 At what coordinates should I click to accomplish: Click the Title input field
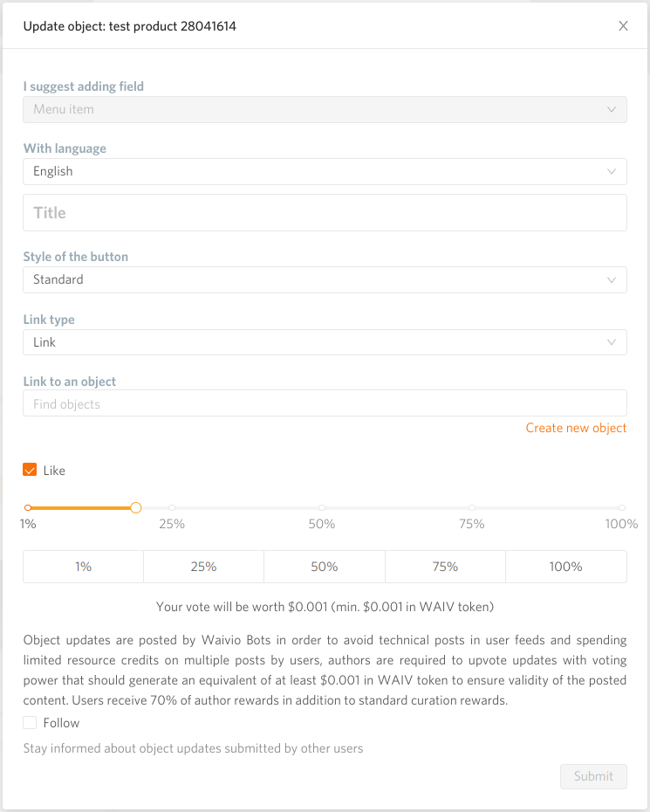[325, 213]
